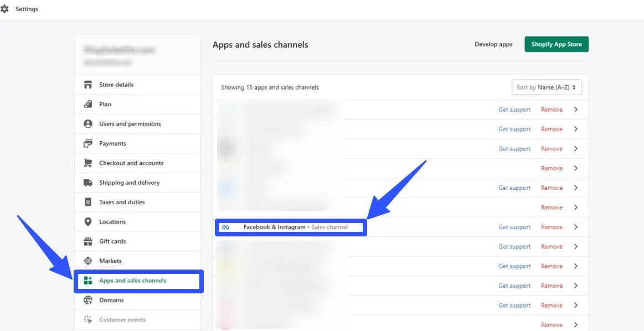Click the Payments card icon

(87, 143)
